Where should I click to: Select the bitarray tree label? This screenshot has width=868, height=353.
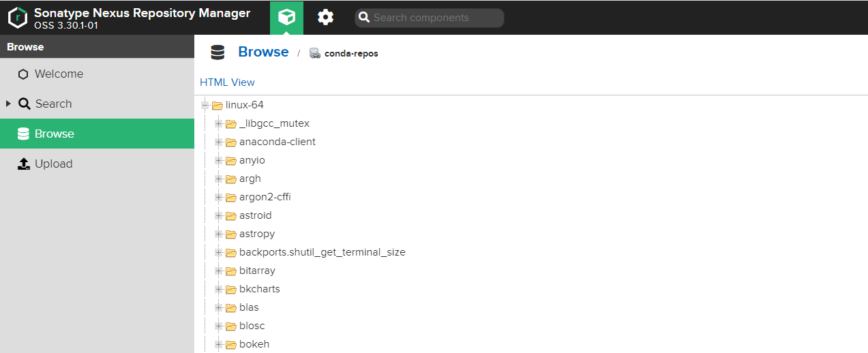[258, 271]
